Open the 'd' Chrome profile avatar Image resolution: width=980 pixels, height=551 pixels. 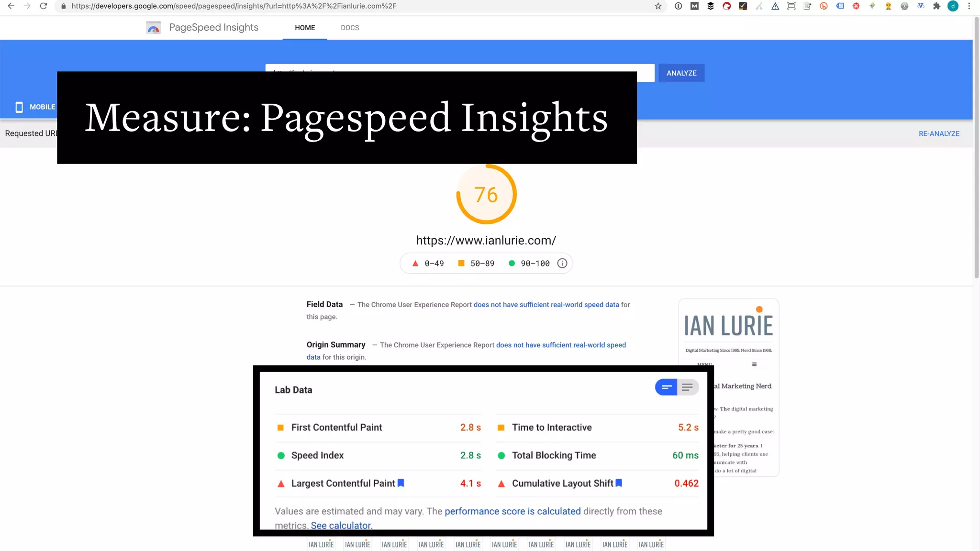[953, 6]
